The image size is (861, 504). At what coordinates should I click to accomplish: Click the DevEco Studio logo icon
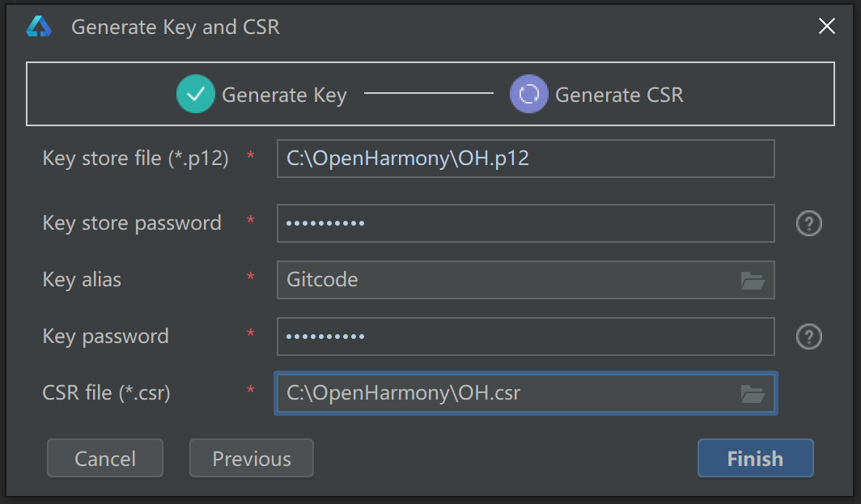[x=39, y=27]
